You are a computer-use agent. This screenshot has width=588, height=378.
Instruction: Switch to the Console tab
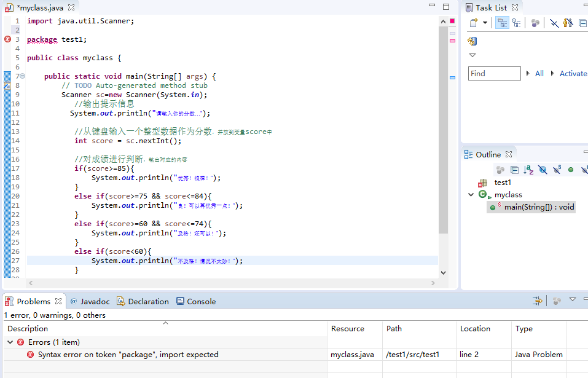(x=196, y=302)
